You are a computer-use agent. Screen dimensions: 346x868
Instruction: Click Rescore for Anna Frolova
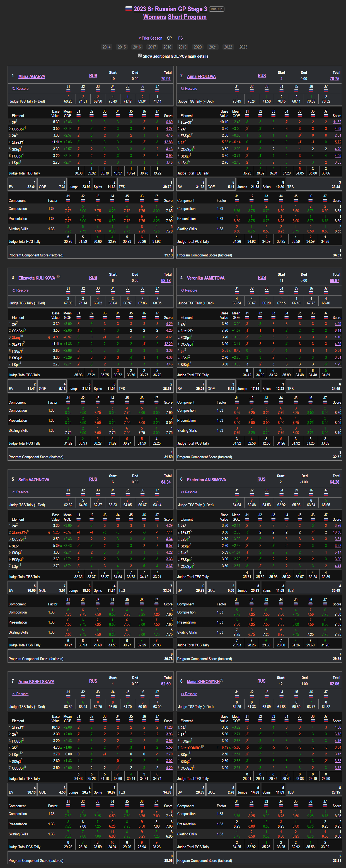[x=189, y=89]
